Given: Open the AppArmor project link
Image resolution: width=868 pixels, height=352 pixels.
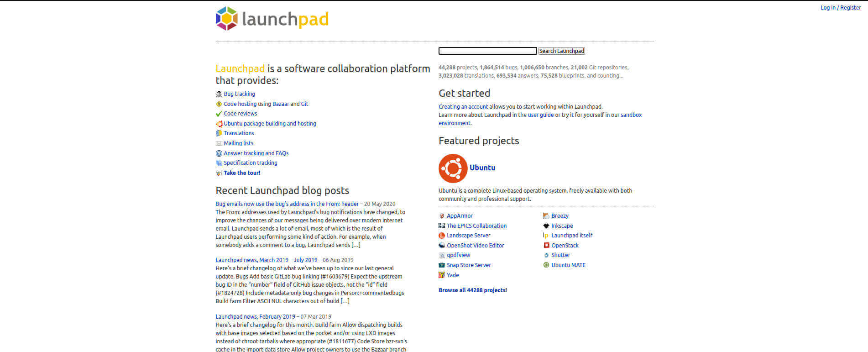Looking at the screenshot, I should (x=460, y=216).
